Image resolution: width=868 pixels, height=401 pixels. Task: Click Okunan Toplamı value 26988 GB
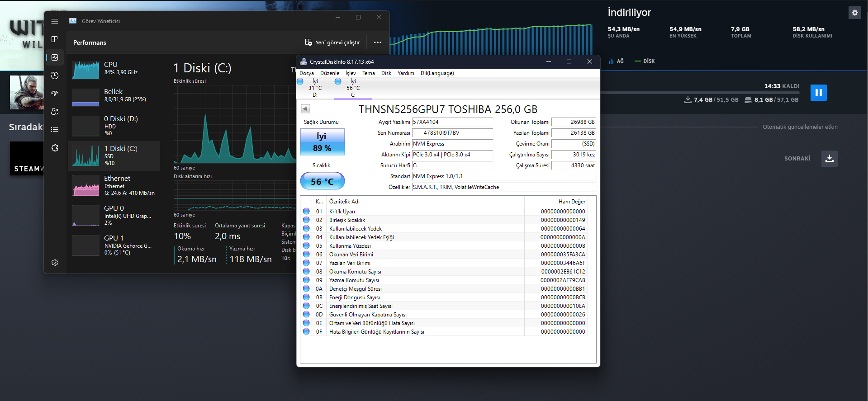(x=574, y=122)
